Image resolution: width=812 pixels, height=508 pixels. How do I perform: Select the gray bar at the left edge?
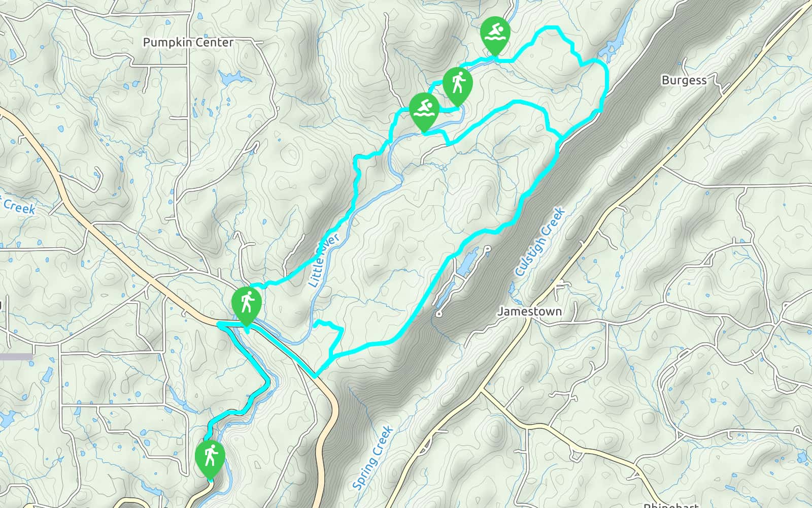[16, 357]
